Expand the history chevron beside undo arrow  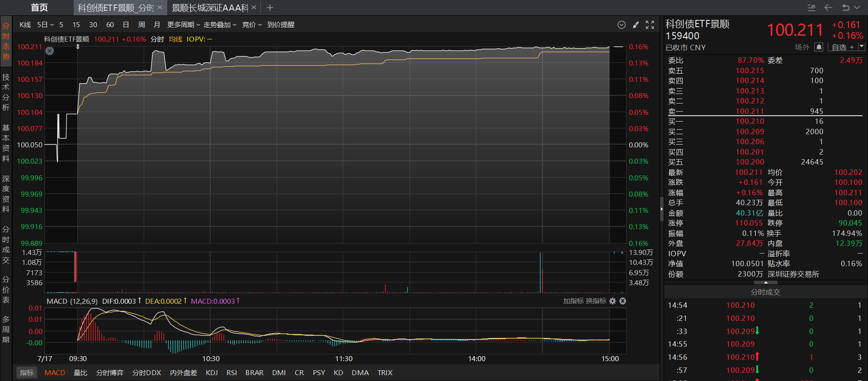857,8
